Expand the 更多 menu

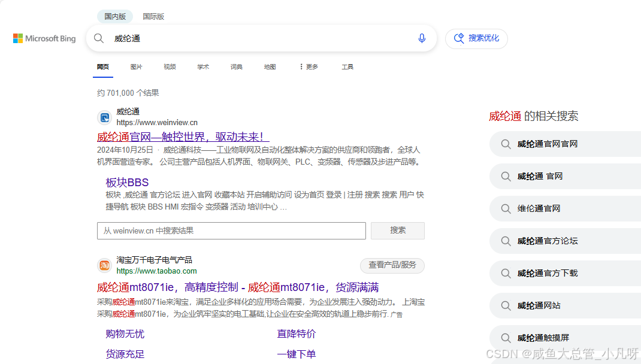coord(309,67)
